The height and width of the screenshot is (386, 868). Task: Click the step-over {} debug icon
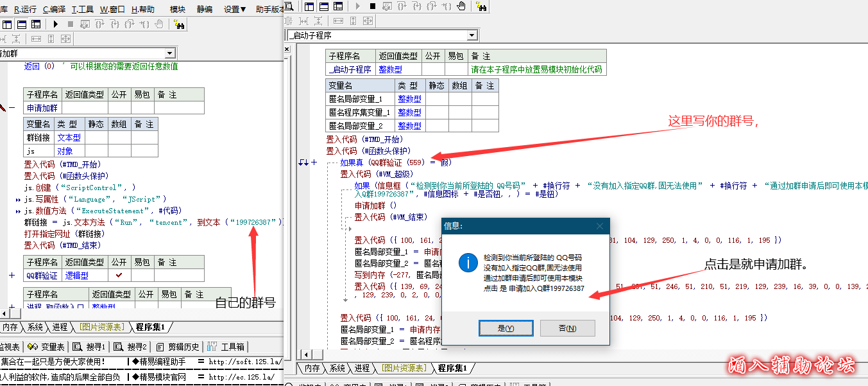tap(401, 6)
